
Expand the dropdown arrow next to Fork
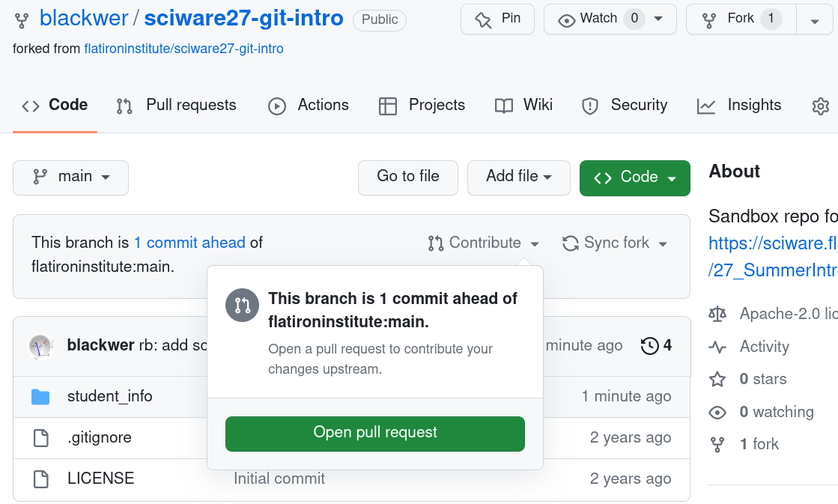[x=815, y=20]
